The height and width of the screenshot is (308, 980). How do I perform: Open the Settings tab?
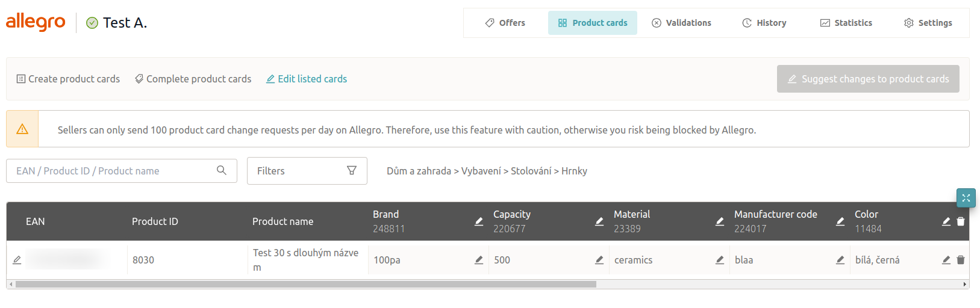[928, 23]
